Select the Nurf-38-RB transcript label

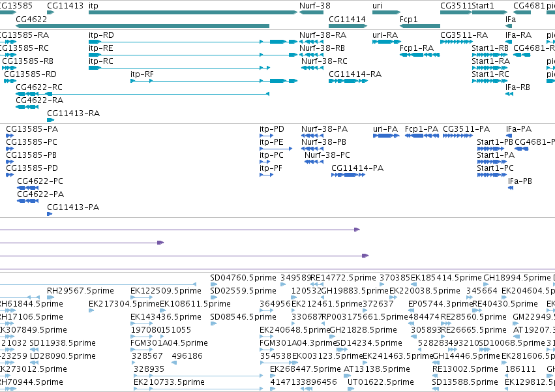[x=322, y=48]
